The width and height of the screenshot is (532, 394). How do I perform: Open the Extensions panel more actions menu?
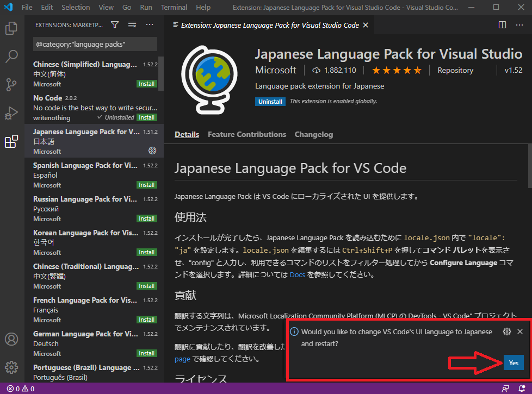coord(150,24)
